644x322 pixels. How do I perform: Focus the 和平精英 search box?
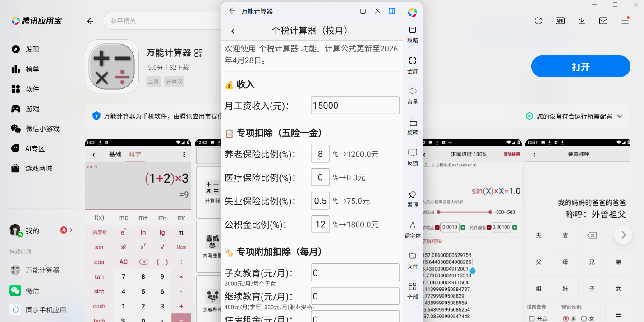[162, 21]
